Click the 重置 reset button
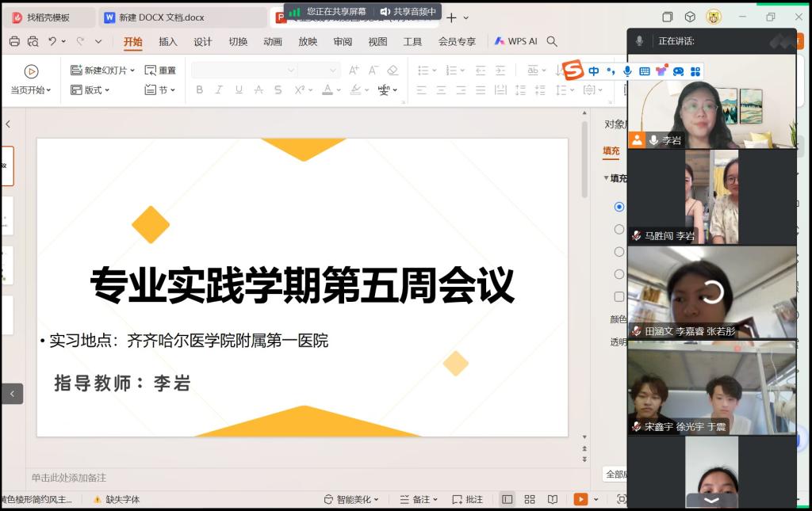This screenshot has width=812, height=511. [161, 71]
